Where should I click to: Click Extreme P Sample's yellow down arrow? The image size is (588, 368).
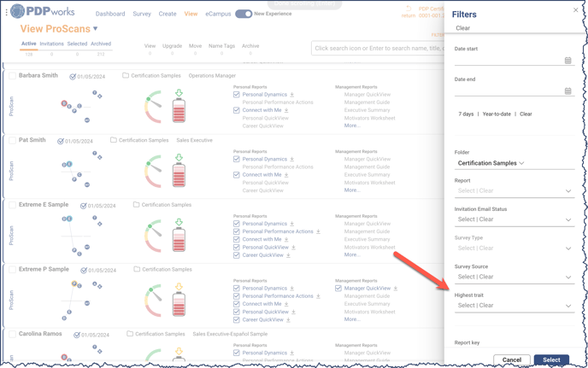click(179, 287)
